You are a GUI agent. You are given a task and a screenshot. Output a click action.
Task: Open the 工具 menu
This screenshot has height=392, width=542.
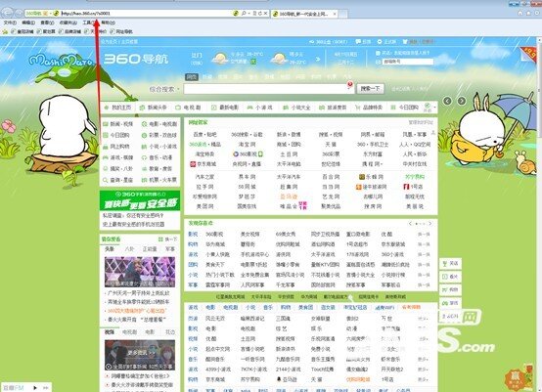(x=88, y=22)
